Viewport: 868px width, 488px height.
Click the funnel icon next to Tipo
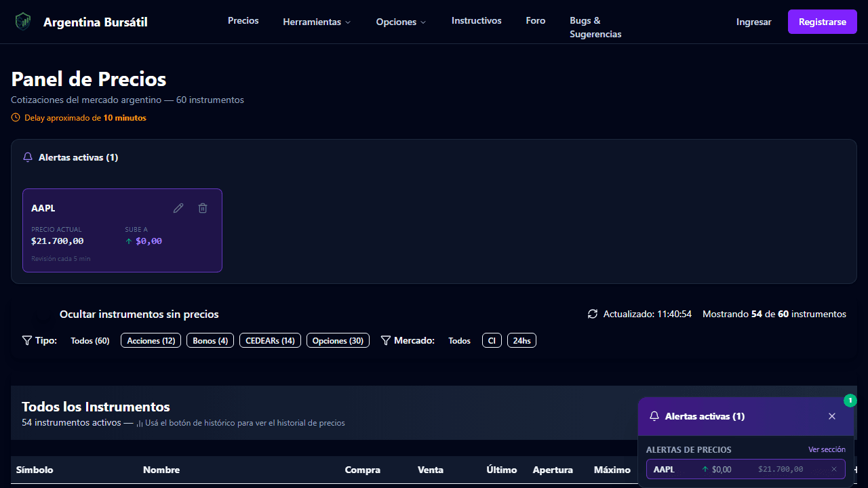click(27, 340)
